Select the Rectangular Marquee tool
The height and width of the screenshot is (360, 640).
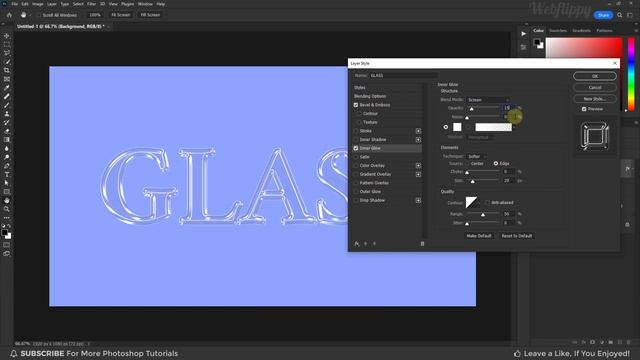coord(7,44)
